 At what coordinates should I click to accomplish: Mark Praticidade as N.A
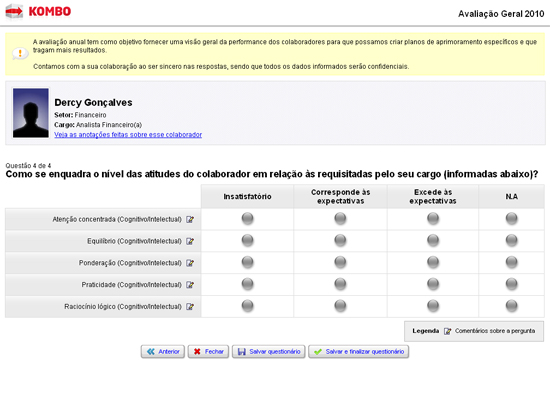511,284
